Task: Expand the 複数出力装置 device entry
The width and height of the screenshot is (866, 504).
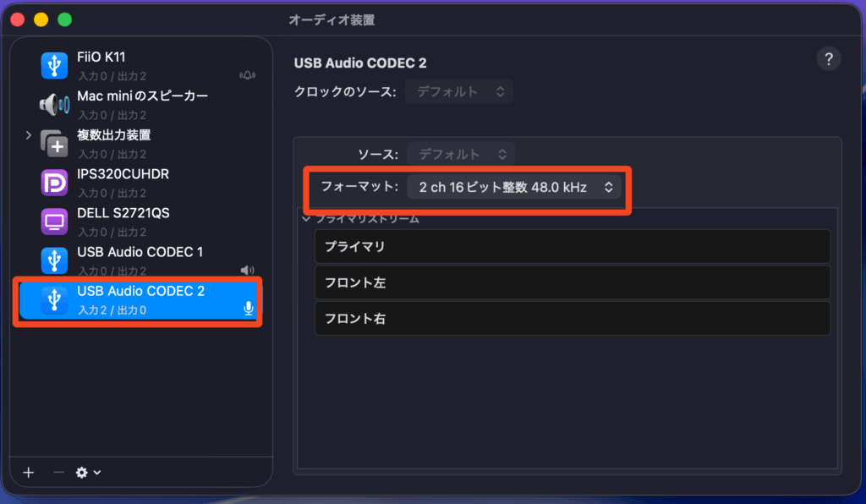Action: point(28,135)
